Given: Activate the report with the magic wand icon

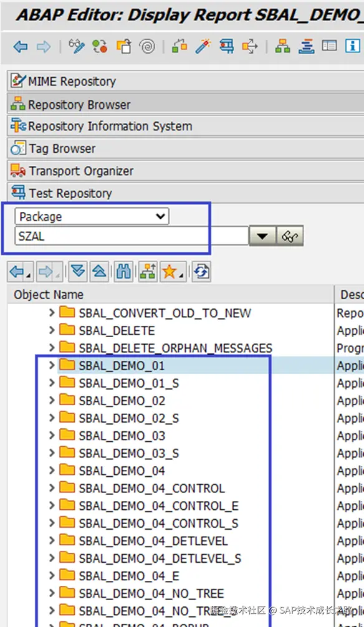Looking at the screenshot, I should pyautogui.click(x=203, y=46).
